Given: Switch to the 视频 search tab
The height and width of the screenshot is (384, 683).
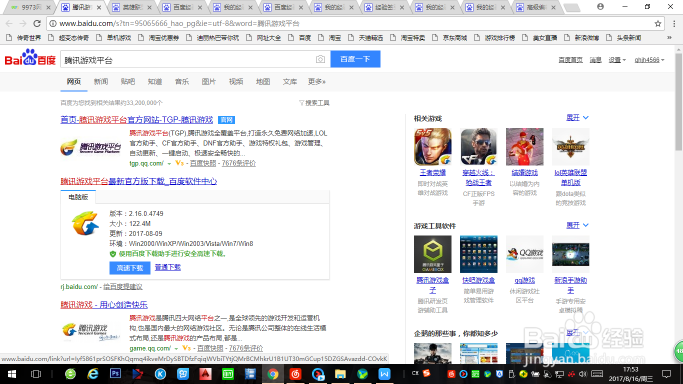Looking at the screenshot, I should tap(236, 81).
